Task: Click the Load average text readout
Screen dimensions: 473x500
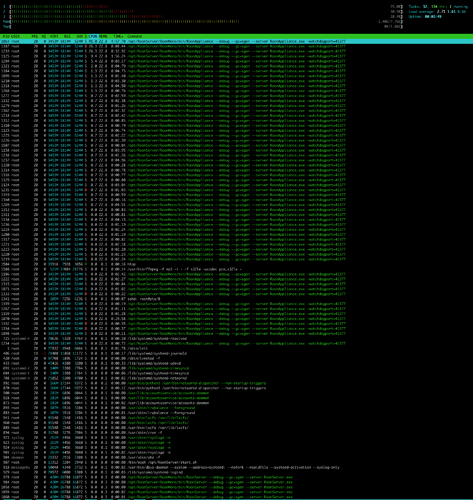Action: [437, 11]
